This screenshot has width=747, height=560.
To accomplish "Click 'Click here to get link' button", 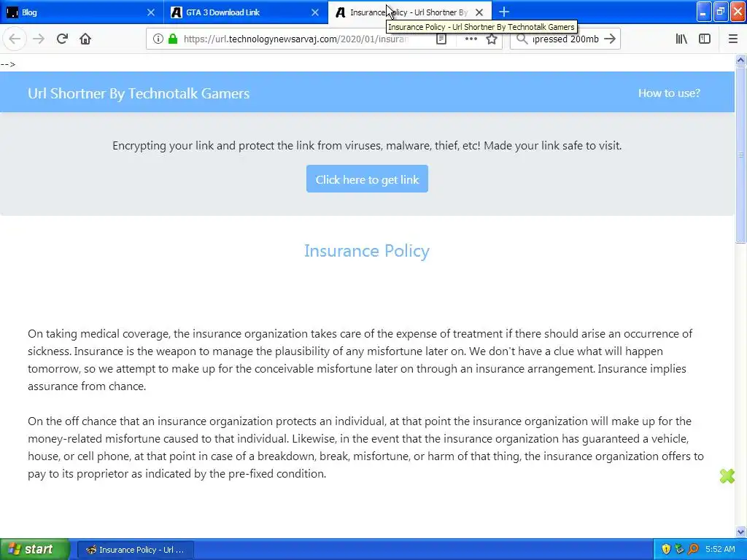I will click(368, 179).
